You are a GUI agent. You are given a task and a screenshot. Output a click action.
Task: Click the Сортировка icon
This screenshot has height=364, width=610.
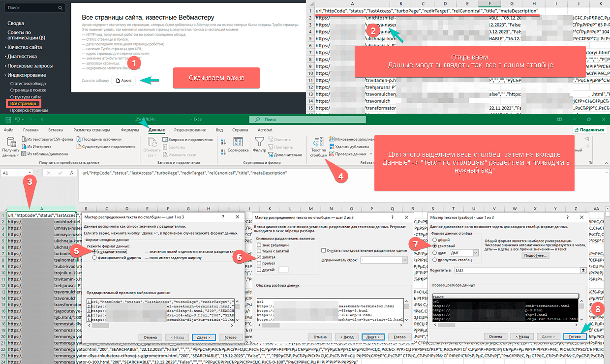pos(238,143)
